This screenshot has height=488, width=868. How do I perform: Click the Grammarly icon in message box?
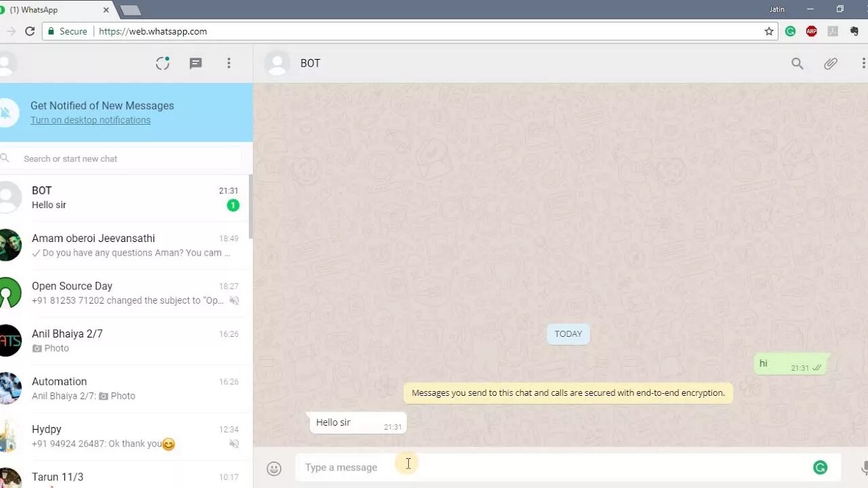click(821, 467)
